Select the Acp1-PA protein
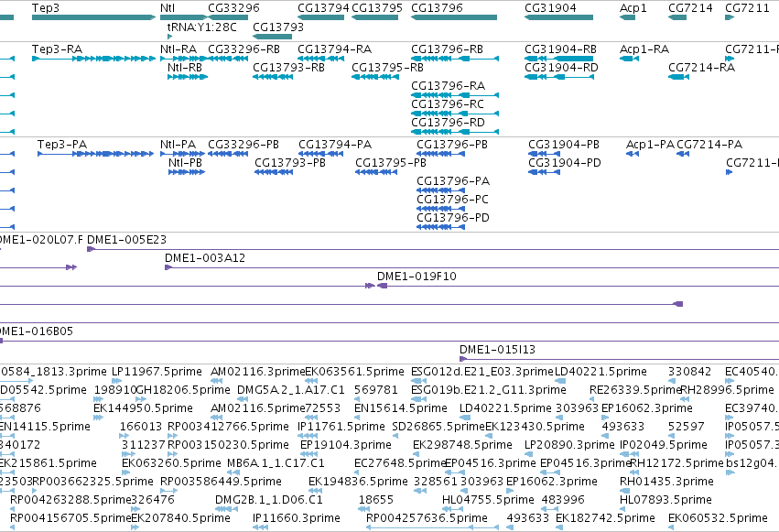This screenshot has height=532, width=779. point(632,154)
